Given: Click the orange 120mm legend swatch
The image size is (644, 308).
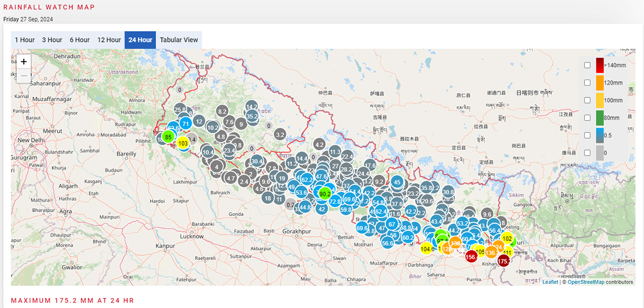Looking at the screenshot, I should click(x=600, y=83).
